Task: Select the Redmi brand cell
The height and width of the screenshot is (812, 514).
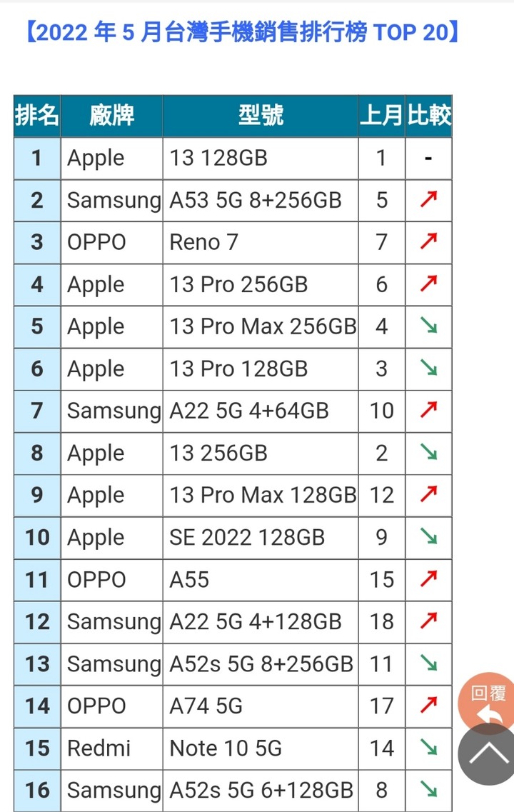Action: click(x=112, y=748)
